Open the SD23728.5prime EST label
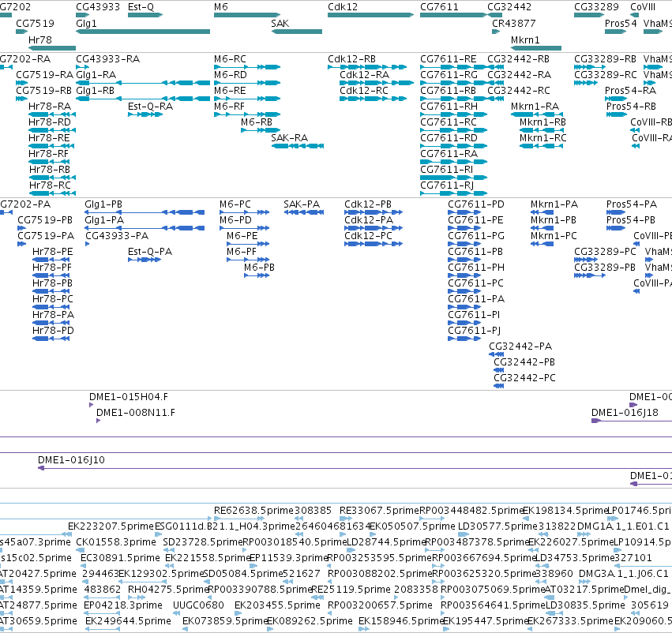The image size is (672, 633). (x=203, y=541)
